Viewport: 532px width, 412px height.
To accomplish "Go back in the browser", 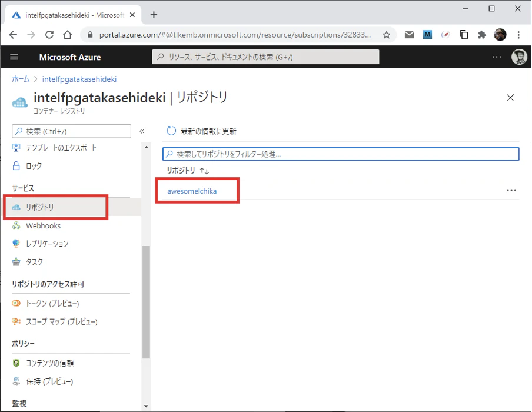I will point(13,35).
